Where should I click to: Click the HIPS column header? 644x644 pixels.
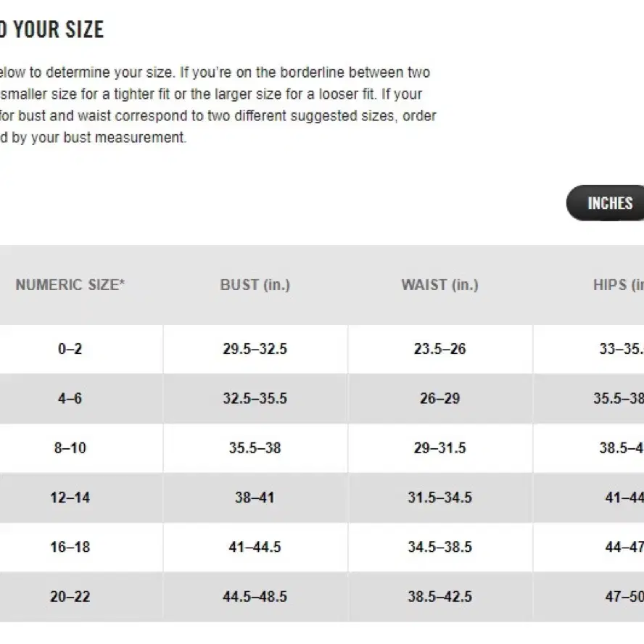point(618,284)
